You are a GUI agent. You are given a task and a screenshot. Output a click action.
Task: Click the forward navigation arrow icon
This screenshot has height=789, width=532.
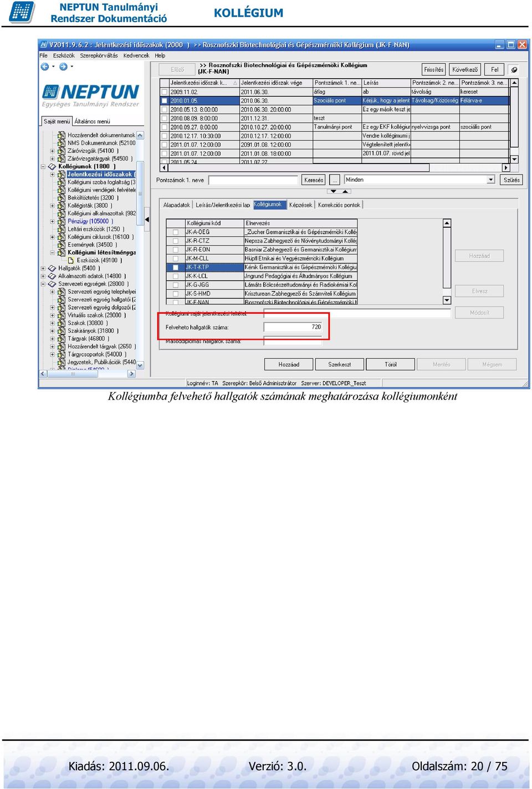63,66
